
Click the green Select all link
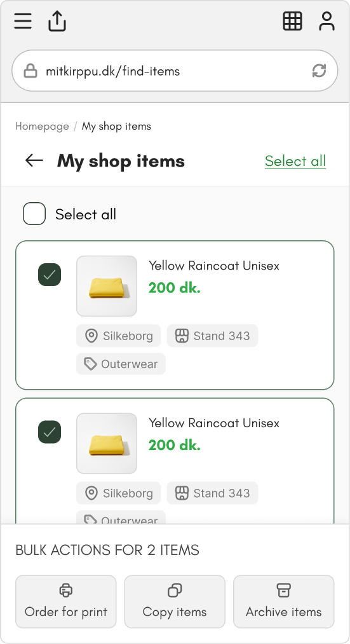(x=295, y=161)
